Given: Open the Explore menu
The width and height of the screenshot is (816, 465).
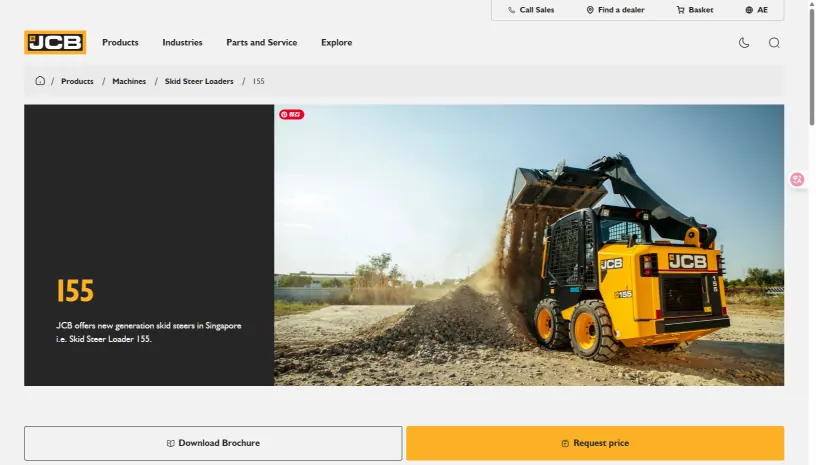Looking at the screenshot, I should [337, 43].
